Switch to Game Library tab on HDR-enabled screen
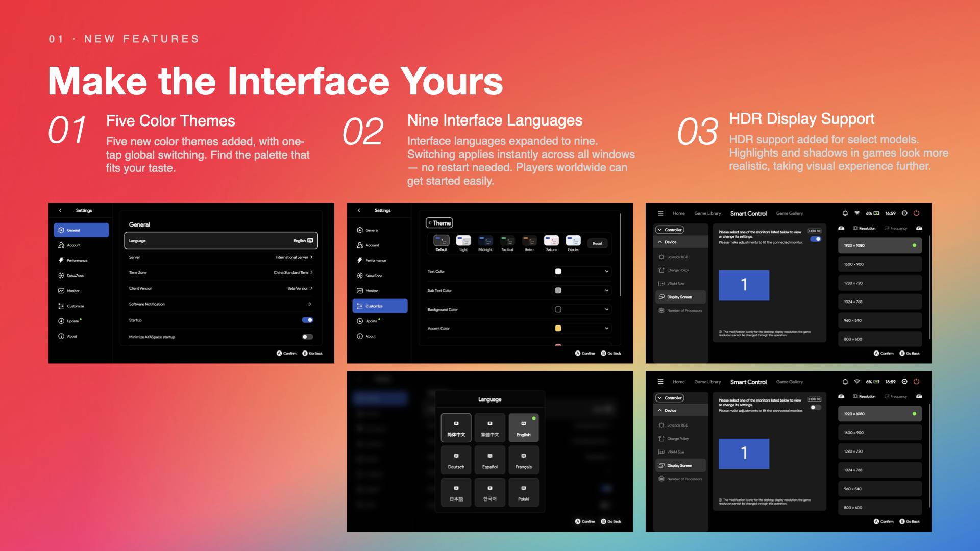This screenshot has width=980, height=551. (707, 213)
